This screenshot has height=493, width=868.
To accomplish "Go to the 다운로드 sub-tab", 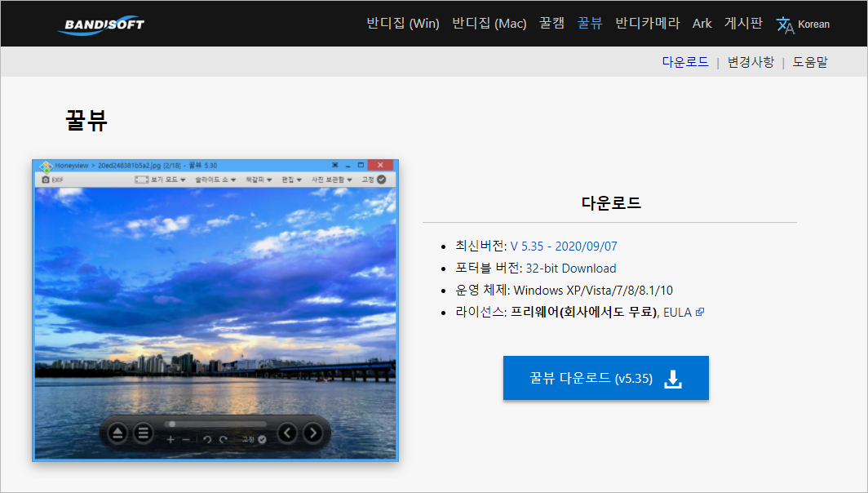I will click(685, 62).
